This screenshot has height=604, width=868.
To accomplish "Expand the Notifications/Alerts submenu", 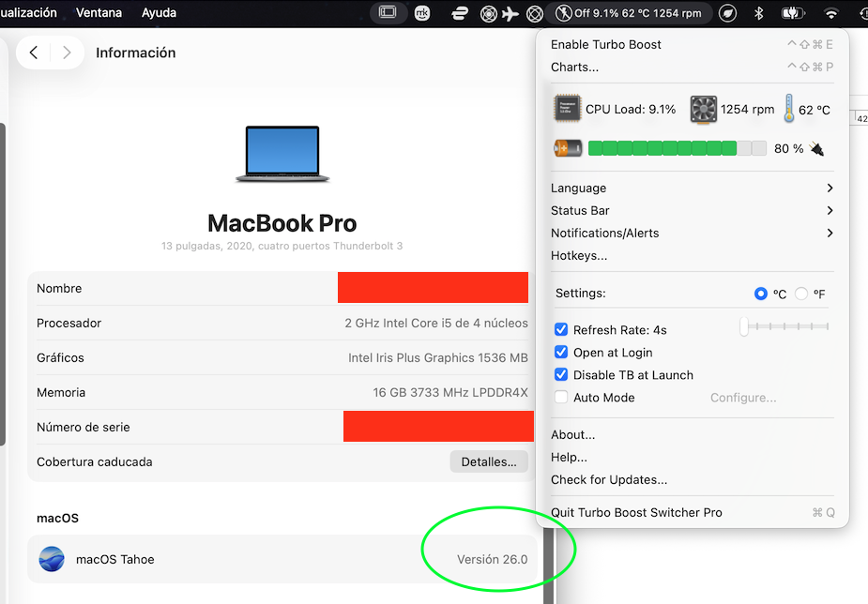I will pyautogui.click(x=692, y=233).
